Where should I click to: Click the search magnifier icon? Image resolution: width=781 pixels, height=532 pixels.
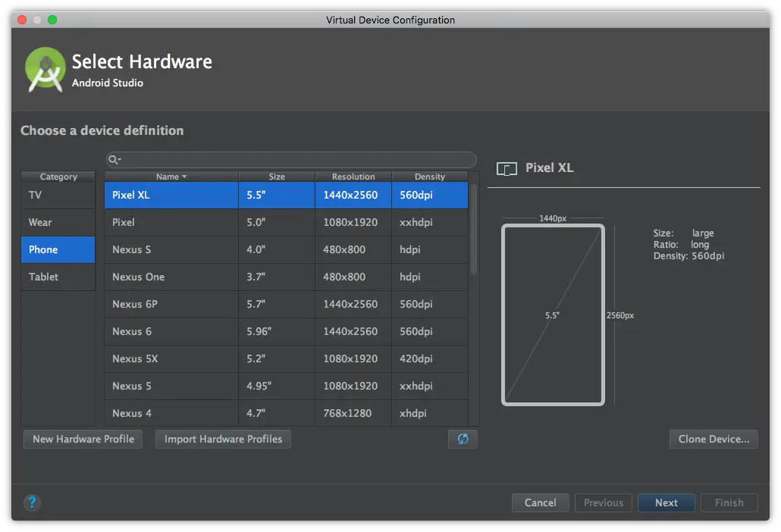pos(112,160)
